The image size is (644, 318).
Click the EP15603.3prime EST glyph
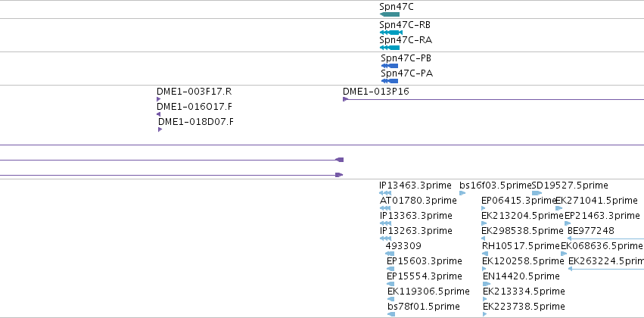[x=390, y=269]
